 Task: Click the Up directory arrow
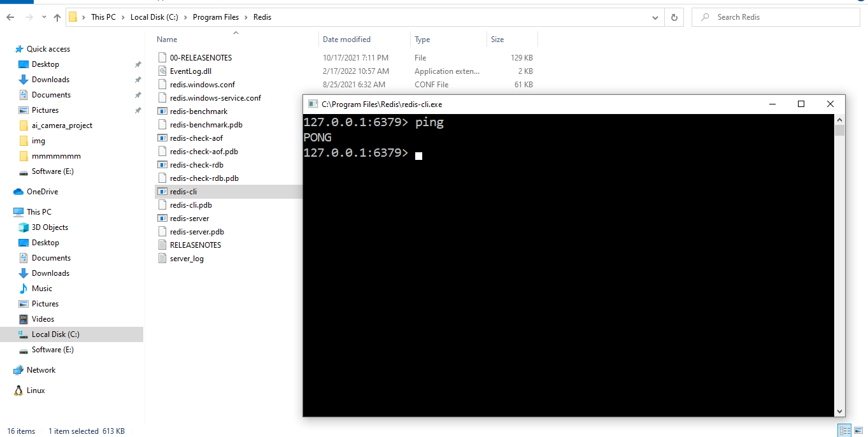pos(57,17)
